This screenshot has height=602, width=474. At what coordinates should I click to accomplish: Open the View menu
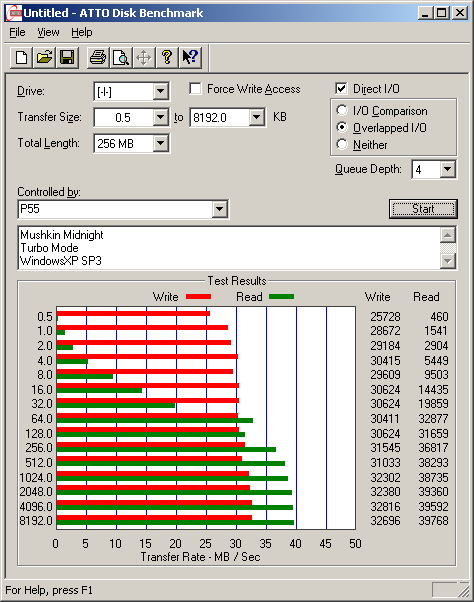pyautogui.click(x=48, y=33)
